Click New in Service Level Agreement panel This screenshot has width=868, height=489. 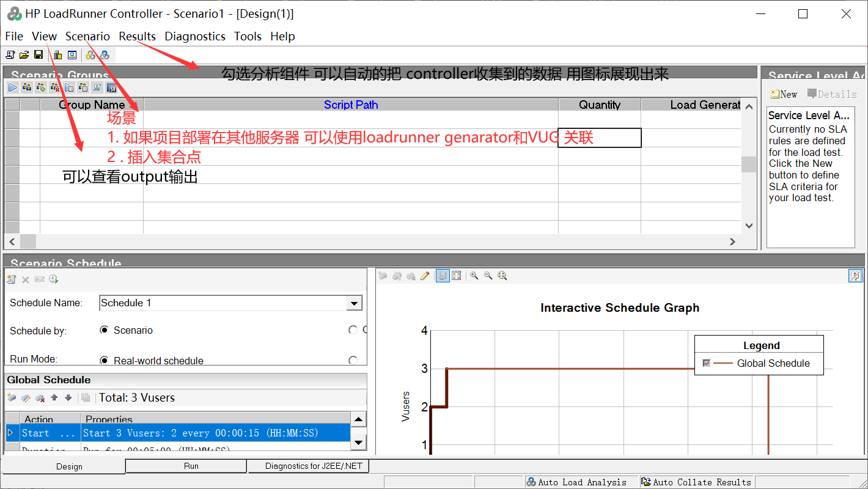[784, 94]
